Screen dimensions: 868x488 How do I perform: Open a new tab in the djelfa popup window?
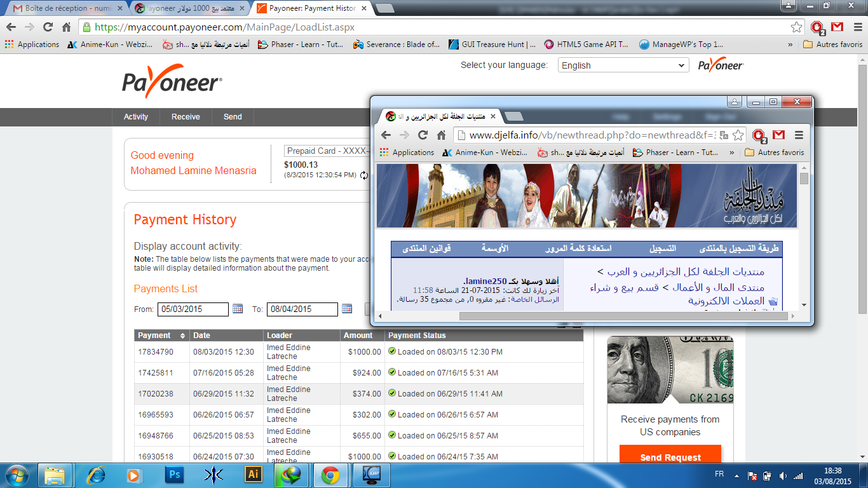point(513,116)
